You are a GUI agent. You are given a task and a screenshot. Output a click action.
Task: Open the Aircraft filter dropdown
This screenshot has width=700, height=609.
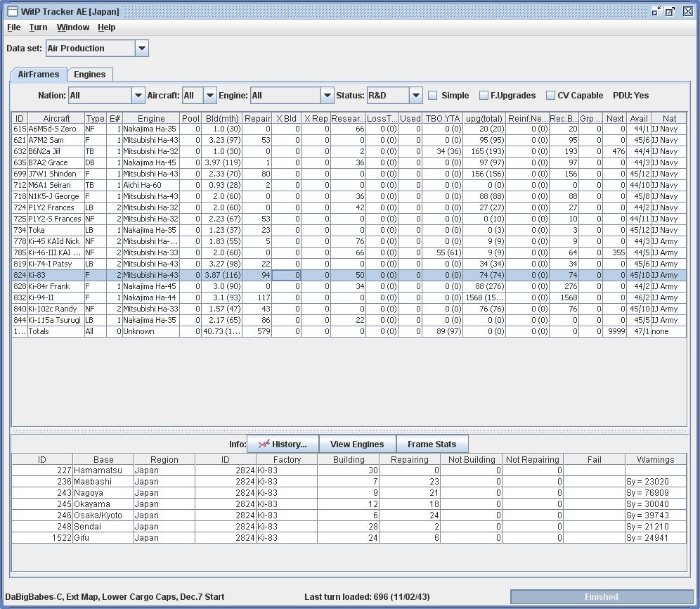click(209, 96)
